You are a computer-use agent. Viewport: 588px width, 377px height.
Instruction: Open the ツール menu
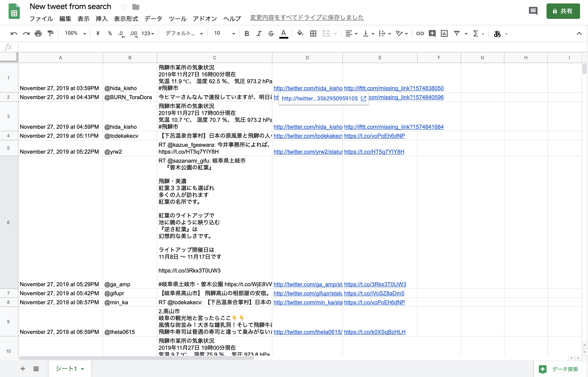pos(178,19)
